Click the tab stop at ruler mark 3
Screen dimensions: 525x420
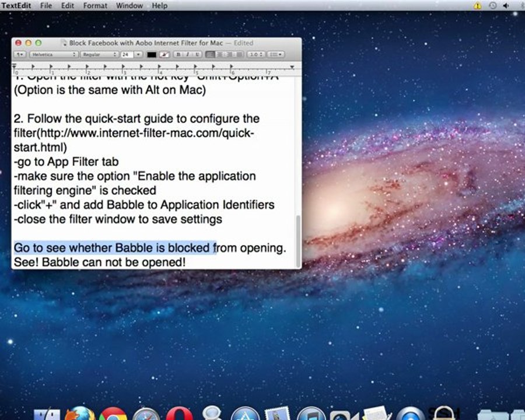(123, 66)
